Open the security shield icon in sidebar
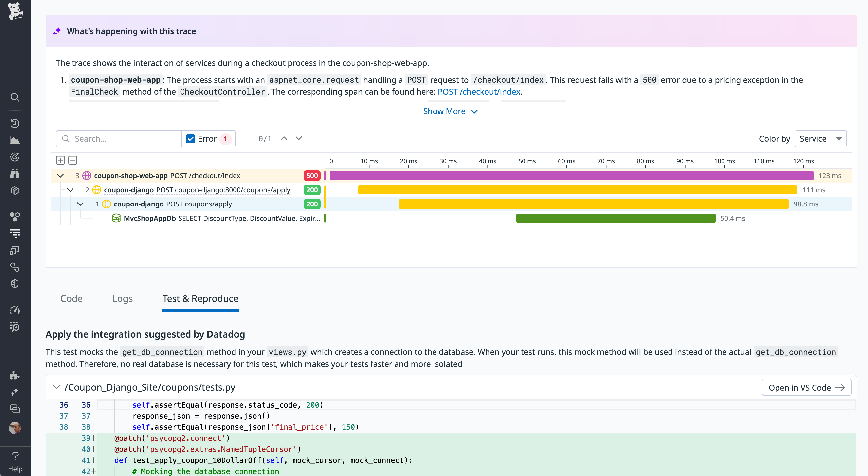This screenshot has width=868, height=476. (15, 283)
